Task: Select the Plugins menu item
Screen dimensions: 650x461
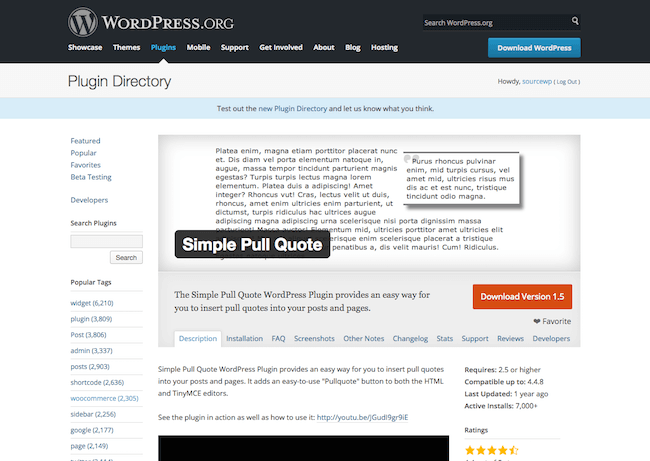Action: pos(163,47)
